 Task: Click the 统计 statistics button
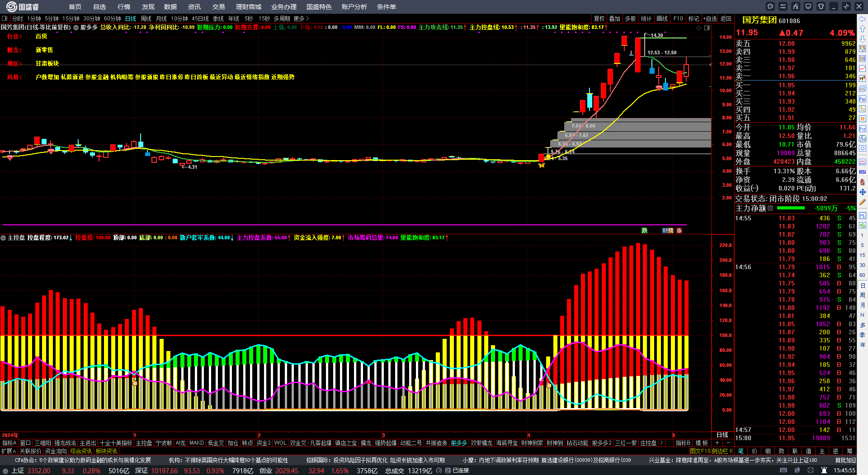pos(646,19)
